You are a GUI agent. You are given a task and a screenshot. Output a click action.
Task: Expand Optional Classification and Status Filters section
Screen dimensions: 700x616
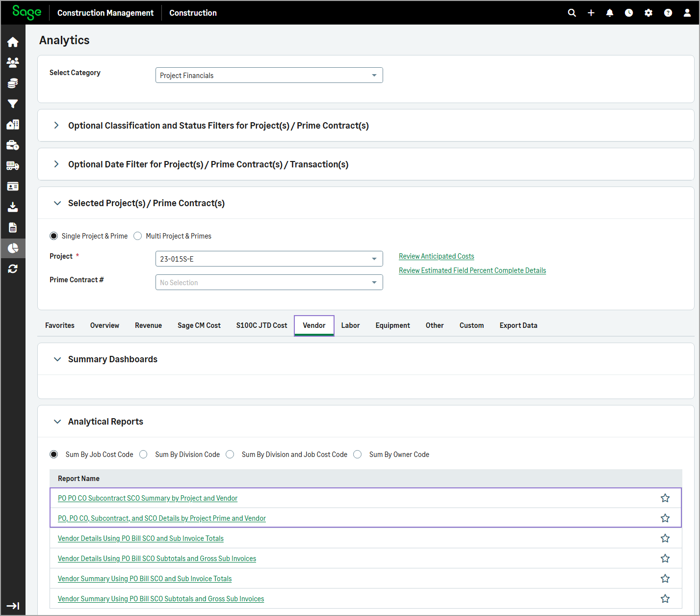pos(56,126)
